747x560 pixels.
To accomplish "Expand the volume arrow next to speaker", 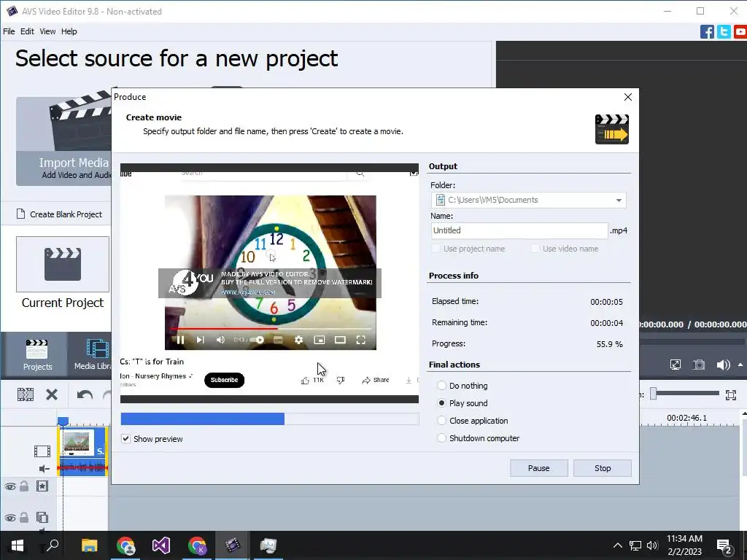I will click(x=740, y=365).
